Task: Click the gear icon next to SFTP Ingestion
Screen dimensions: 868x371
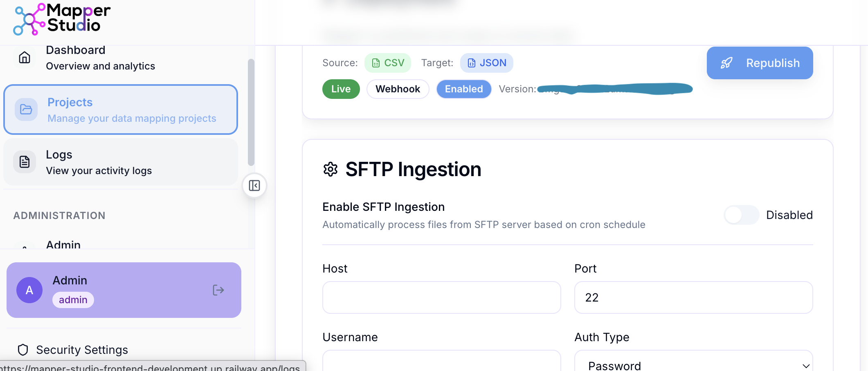Action: click(x=331, y=169)
